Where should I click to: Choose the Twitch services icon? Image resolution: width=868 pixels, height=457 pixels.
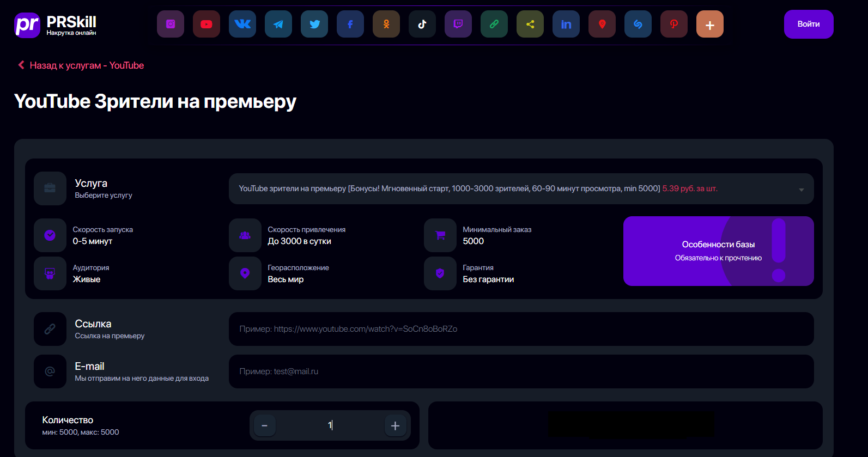coord(458,24)
